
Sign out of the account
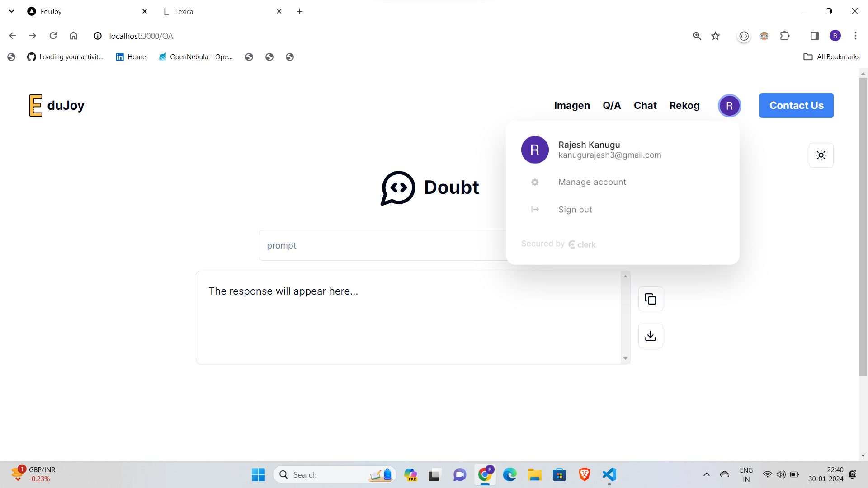pos(575,210)
